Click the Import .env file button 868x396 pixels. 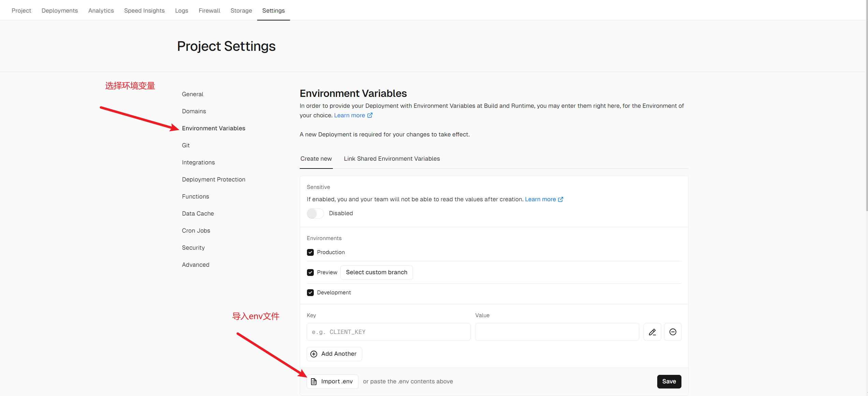(x=333, y=381)
